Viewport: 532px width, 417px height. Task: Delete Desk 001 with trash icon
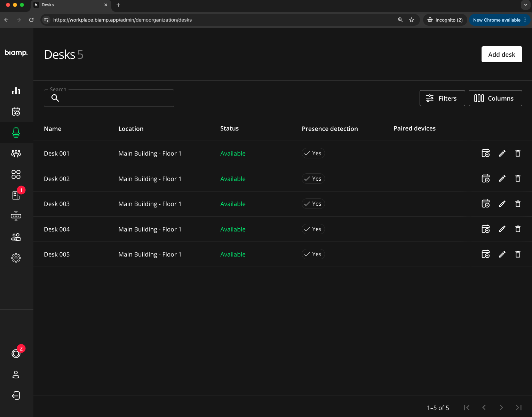[518, 153]
